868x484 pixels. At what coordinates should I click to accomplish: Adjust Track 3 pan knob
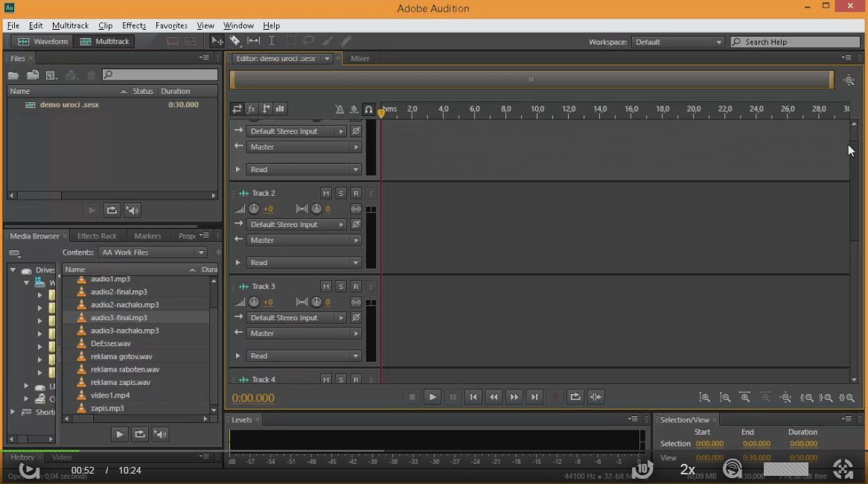pyautogui.click(x=316, y=302)
